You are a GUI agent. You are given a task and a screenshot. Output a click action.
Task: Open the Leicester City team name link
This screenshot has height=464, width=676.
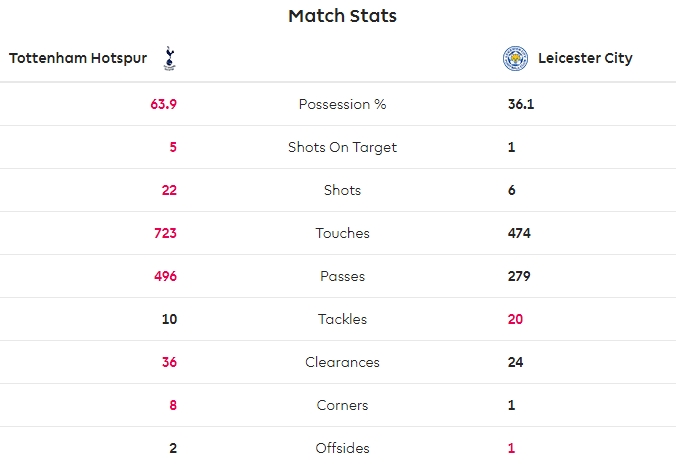(x=585, y=58)
